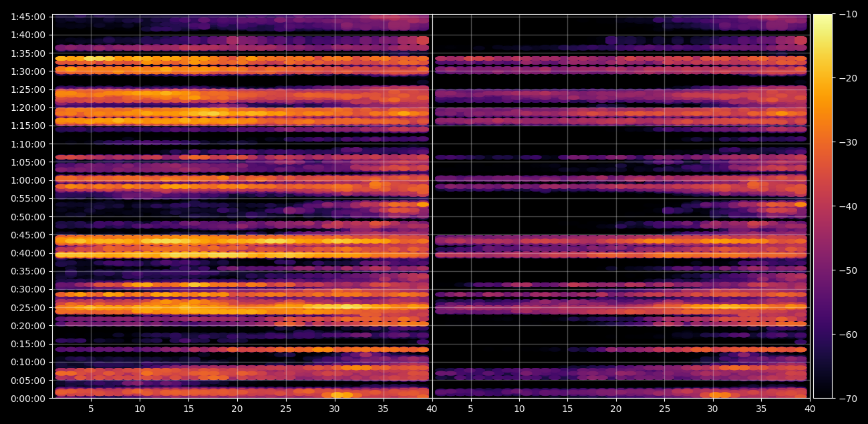Viewport: 868px width, 424px height.
Task: Click tick 20 under the left heatmap
Action: click(237, 409)
